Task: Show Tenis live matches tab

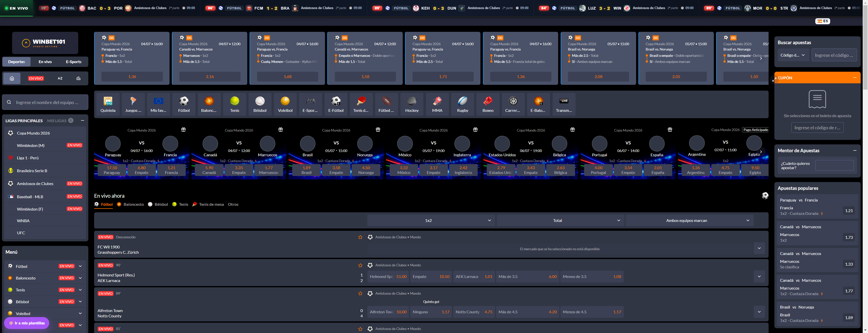Action: [x=180, y=204]
